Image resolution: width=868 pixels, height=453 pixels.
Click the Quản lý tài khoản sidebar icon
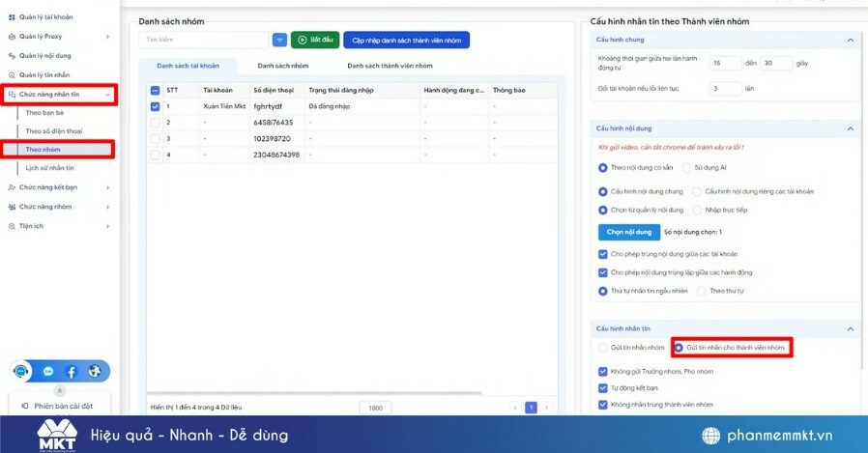click(12, 17)
